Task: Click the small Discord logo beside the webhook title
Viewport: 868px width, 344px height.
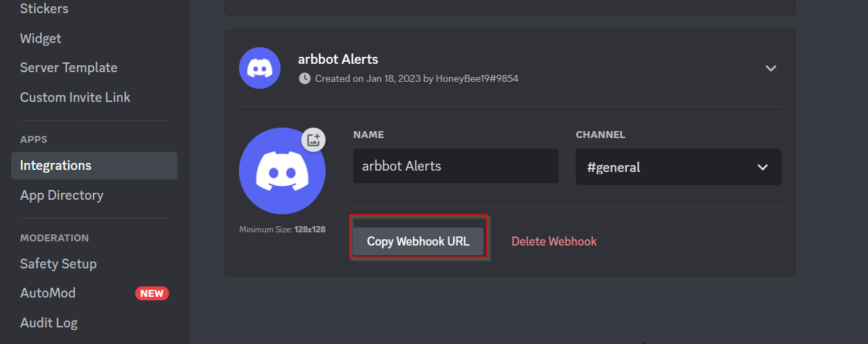Action: (260, 68)
